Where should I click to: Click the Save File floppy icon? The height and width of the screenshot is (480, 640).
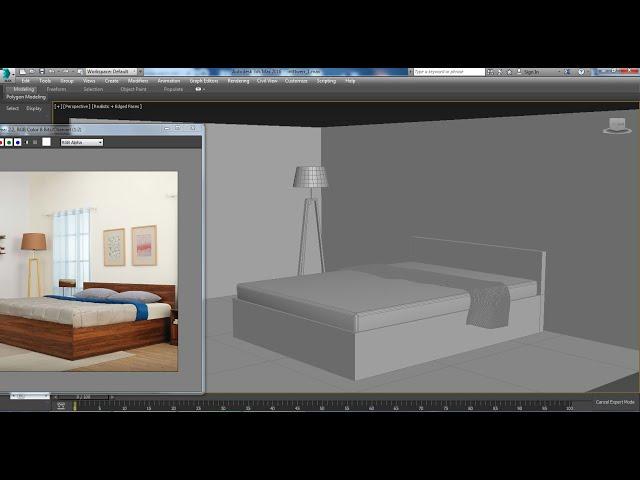(x=42, y=72)
